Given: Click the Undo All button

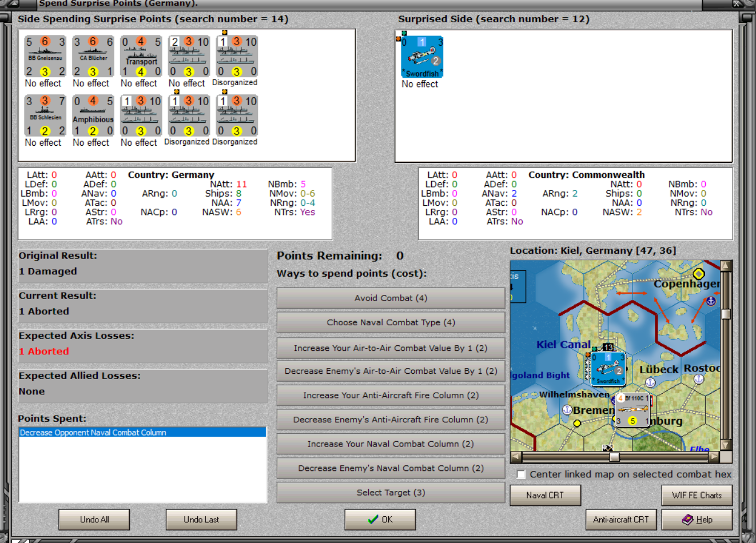Looking at the screenshot, I should pyautogui.click(x=94, y=520).
